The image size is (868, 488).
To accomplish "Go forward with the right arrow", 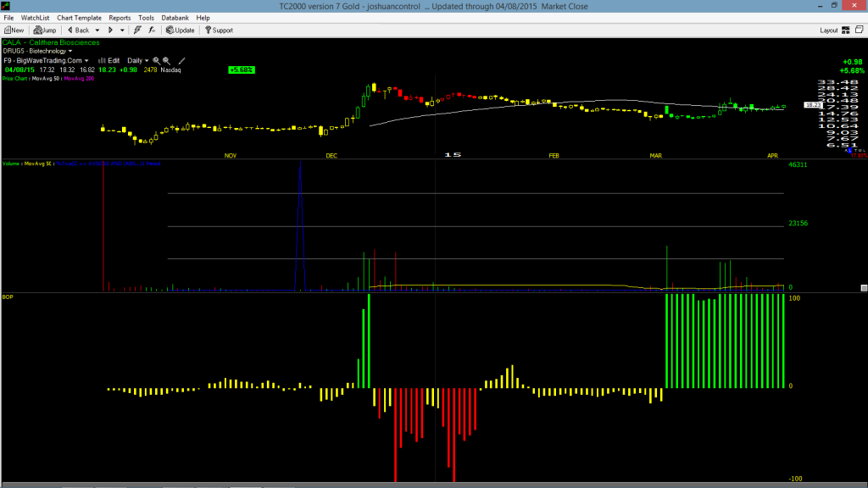I will 110,30.
